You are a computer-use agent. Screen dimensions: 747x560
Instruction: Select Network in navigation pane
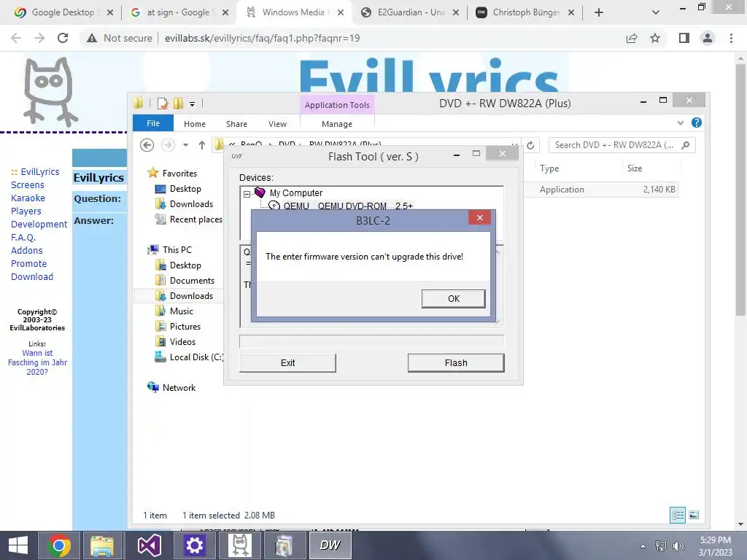coord(179,388)
